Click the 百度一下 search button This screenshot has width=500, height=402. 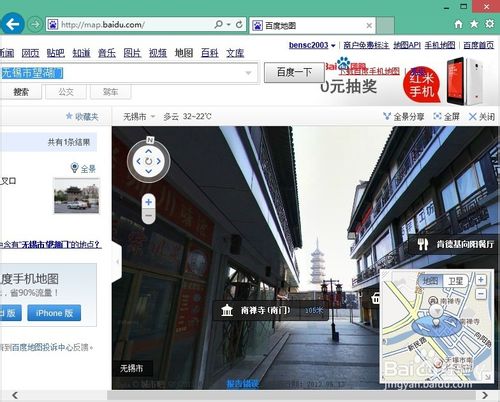point(294,72)
